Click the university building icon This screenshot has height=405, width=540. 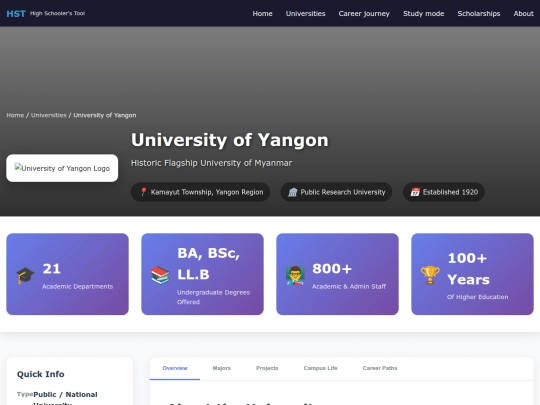292,192
